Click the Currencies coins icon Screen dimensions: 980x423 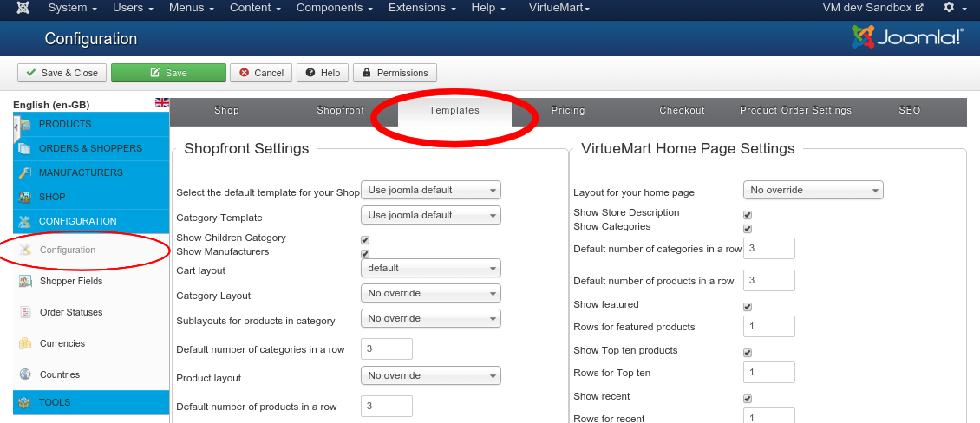(x=24, y=343)
